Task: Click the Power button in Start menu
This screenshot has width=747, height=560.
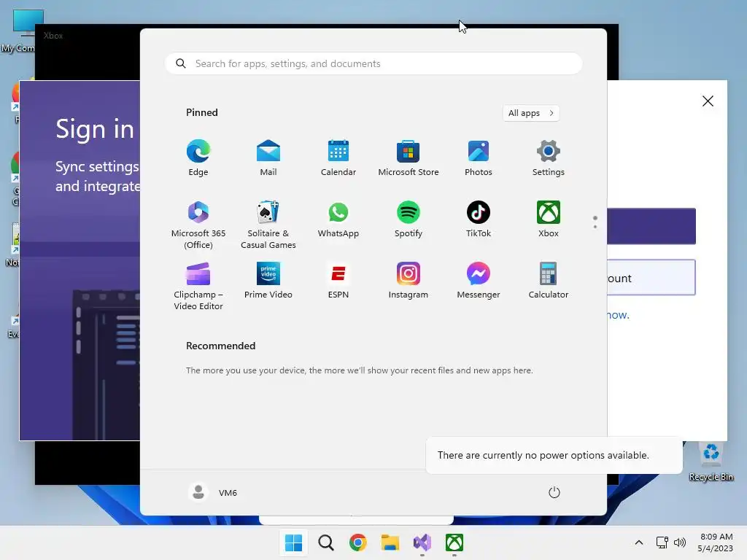Action: point(554,492)
